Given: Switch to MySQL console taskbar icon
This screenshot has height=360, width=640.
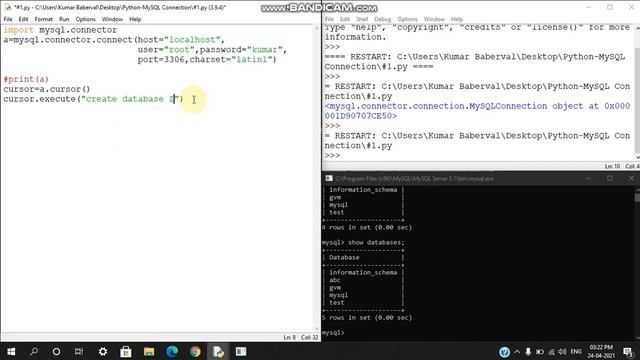Looking at the screenshot, I should [x=241, y=351].
